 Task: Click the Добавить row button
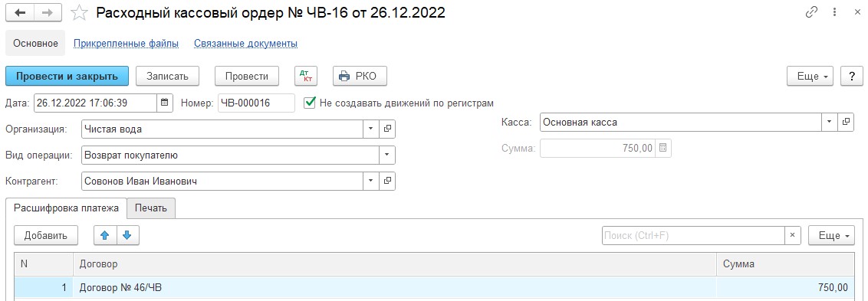click(x=46, y=235)
